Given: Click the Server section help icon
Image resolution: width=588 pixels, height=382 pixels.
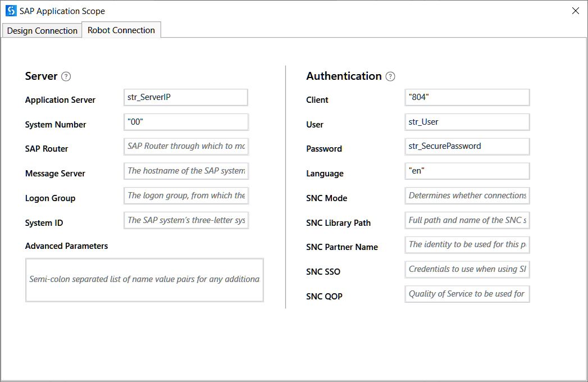Looking at the screenshot, I should coord(66,76).
